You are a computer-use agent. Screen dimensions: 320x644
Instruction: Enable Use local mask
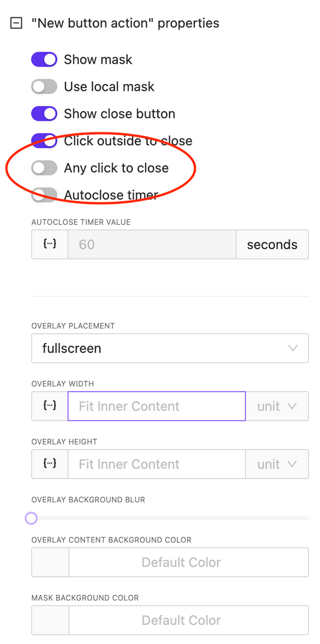click(44, 86)
